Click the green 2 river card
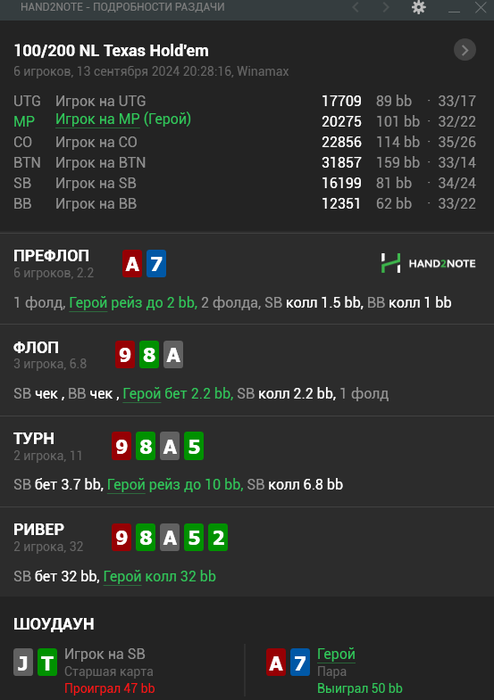Viewport: 494px width, 700px height. point(218,537)
